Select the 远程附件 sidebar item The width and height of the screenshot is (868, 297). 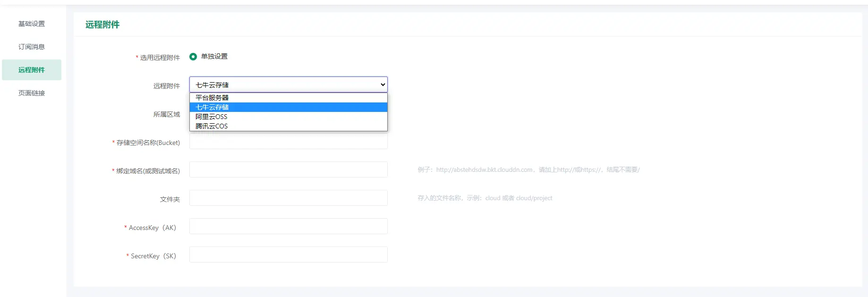[x=32, y=70]
